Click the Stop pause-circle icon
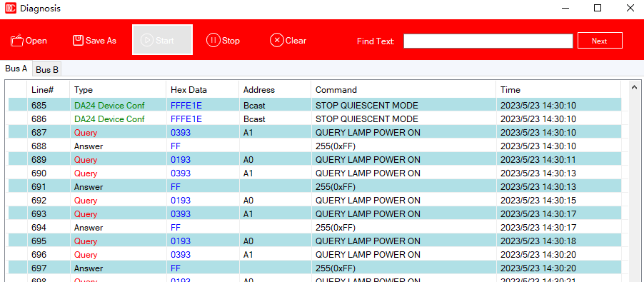Image resolution: width=644 pixels, height=282 pixels. click(213, 40)
